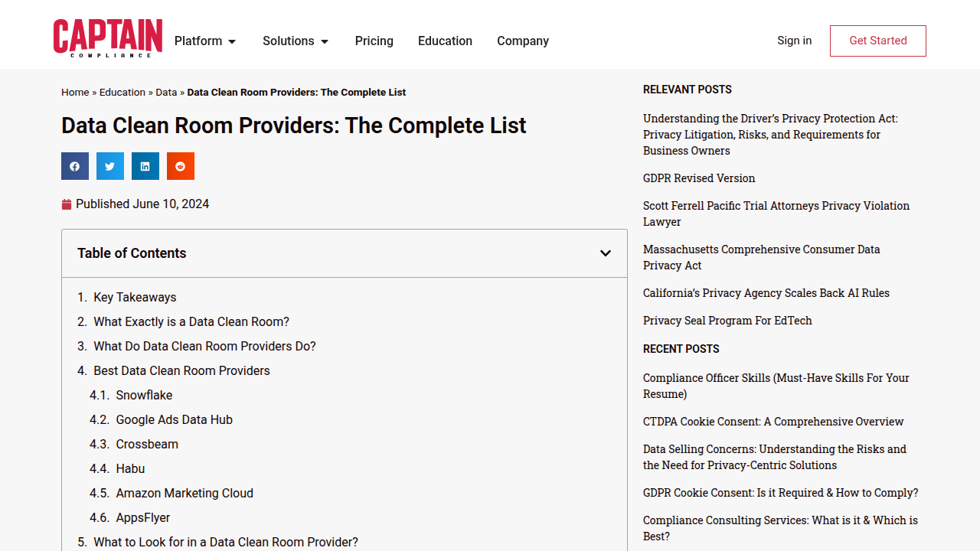Open California's Privacy Agency AI Rules post
980x551 pixels.
click(x=766, y=293)
